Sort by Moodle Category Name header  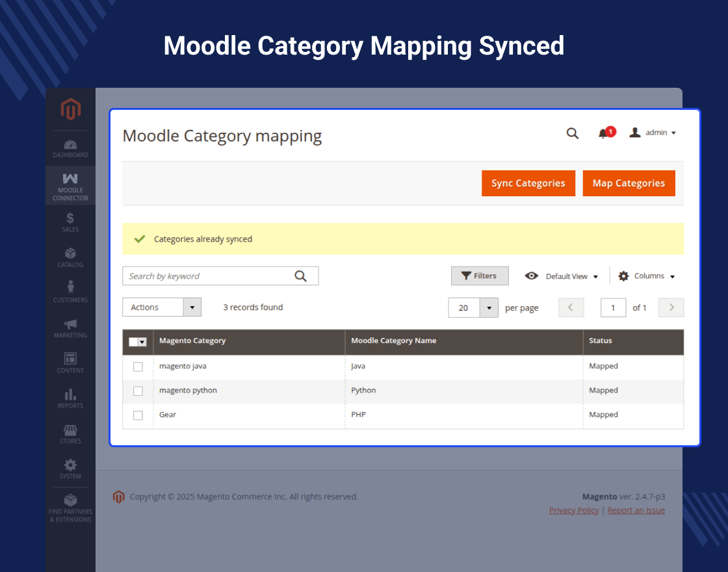click(x=464, y=342)
